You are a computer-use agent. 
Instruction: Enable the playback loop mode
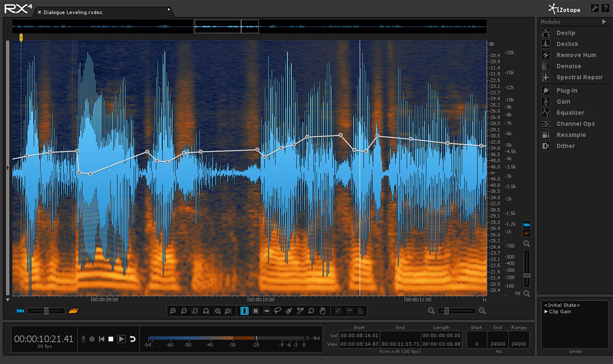[x=133, y=339]
